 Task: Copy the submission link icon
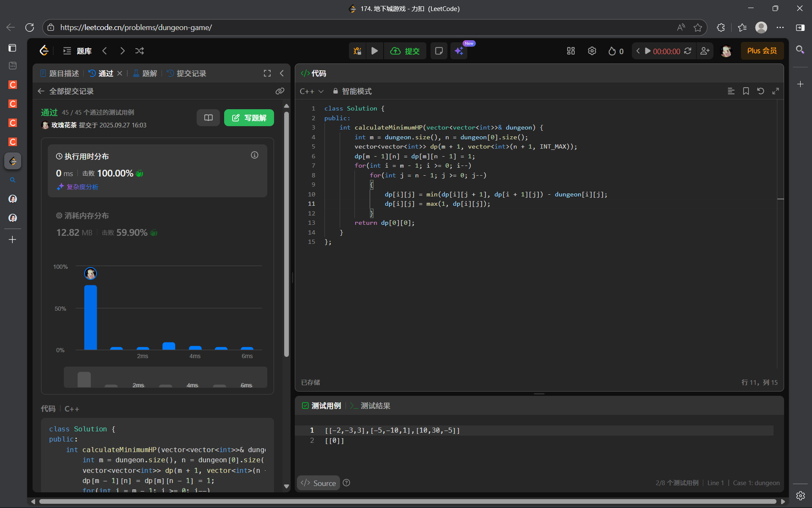pyautogui.click(x=280, y=91)
